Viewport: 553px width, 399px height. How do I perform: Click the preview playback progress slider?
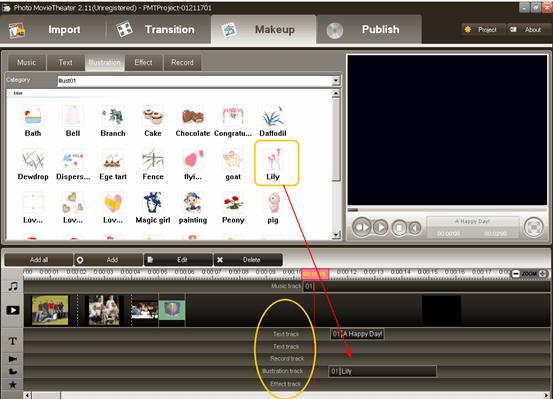coord(447,210)
